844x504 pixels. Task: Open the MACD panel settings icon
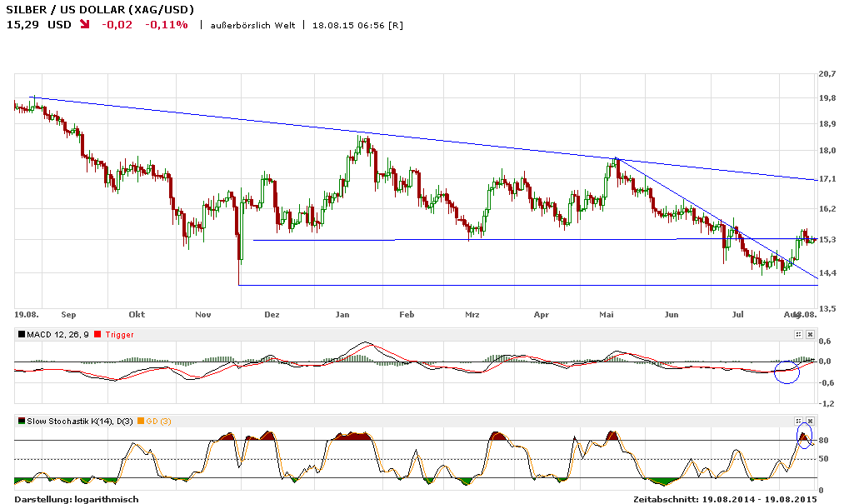pyautogui.click(x=798, y=334)
